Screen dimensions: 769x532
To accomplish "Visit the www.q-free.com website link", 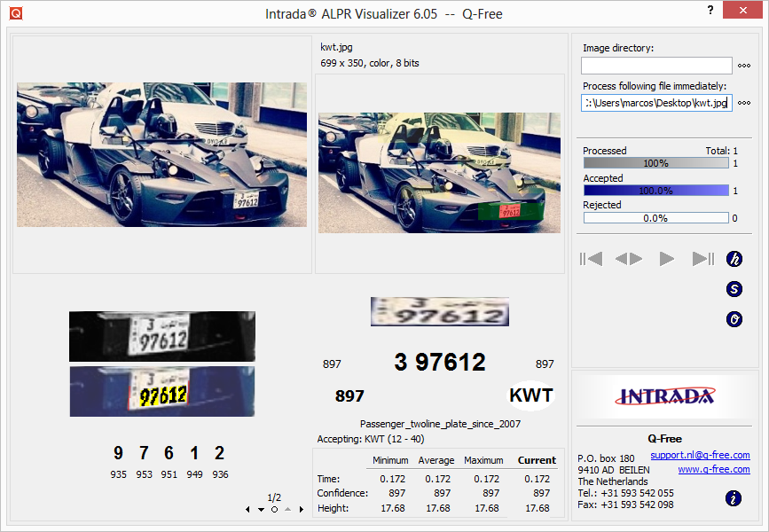I will click(714, 469).
